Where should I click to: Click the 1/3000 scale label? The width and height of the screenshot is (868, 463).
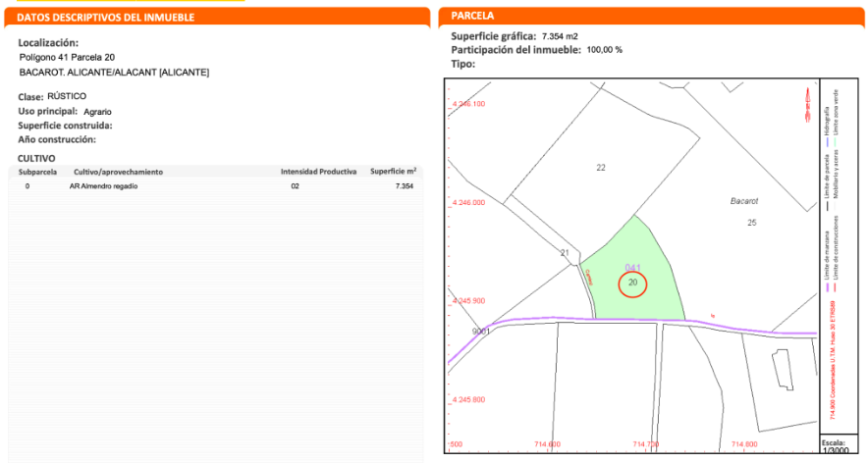tap(833, 449)
